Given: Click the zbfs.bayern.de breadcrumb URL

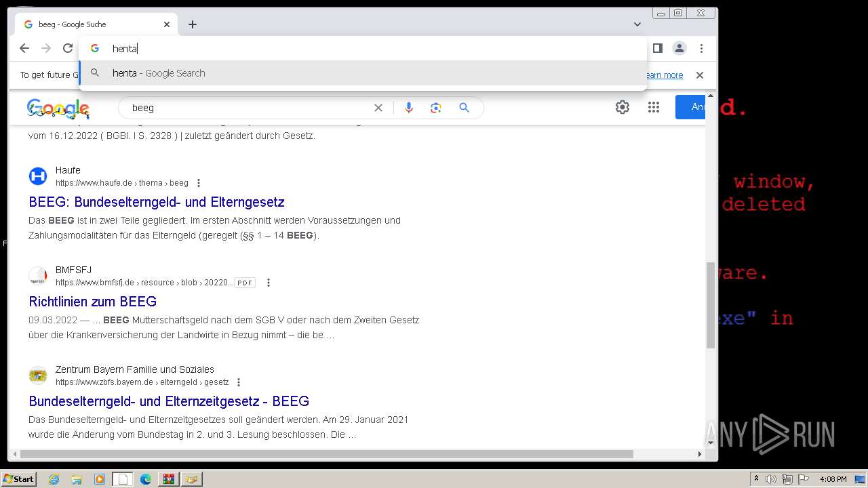Looking at the screenshot, I should [142, 382].
